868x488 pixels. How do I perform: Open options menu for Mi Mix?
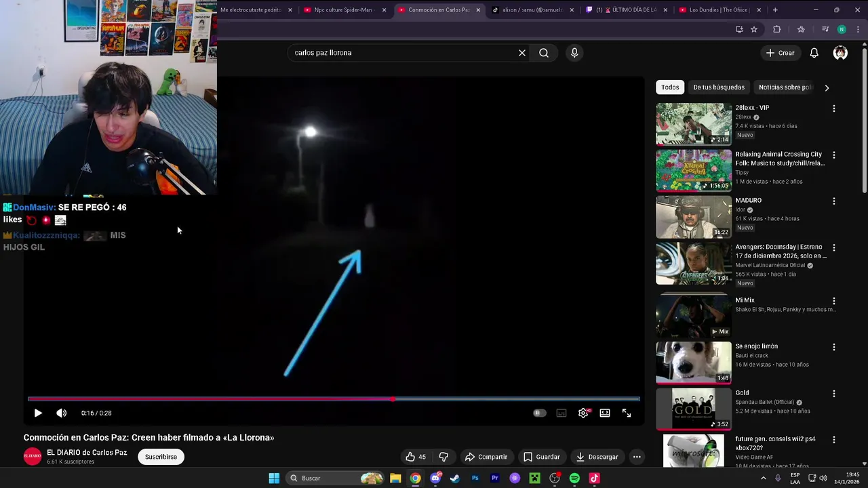click(834, 301)
